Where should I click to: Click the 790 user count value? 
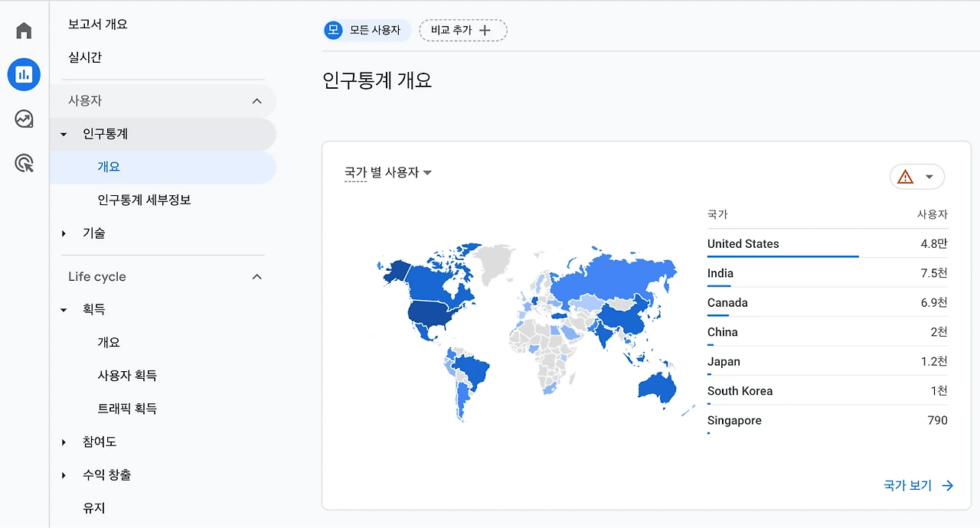tap(937, 420)
